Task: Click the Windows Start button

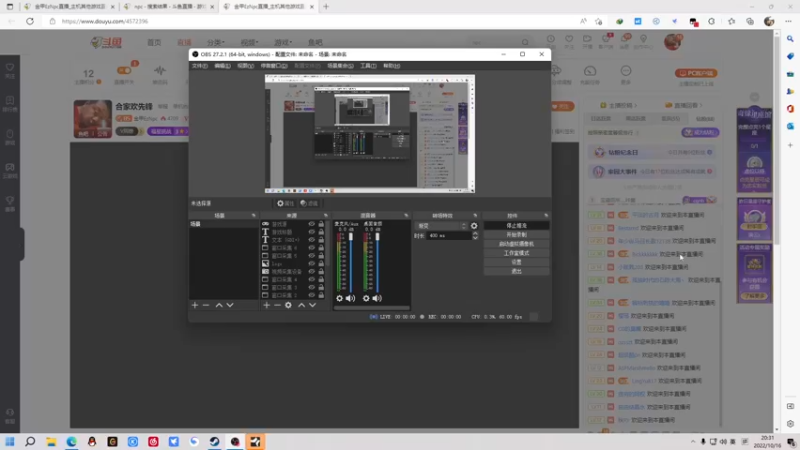Action: click(10, 442)
